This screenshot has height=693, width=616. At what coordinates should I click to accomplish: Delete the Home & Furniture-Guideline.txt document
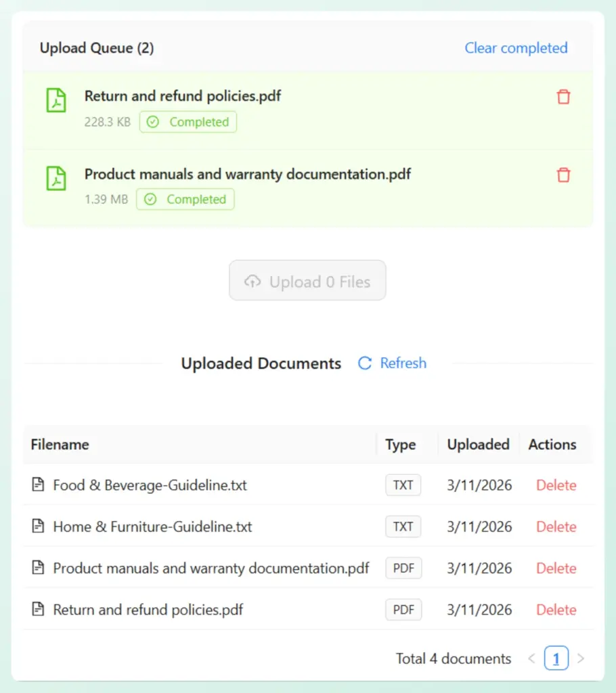point(556,527)
